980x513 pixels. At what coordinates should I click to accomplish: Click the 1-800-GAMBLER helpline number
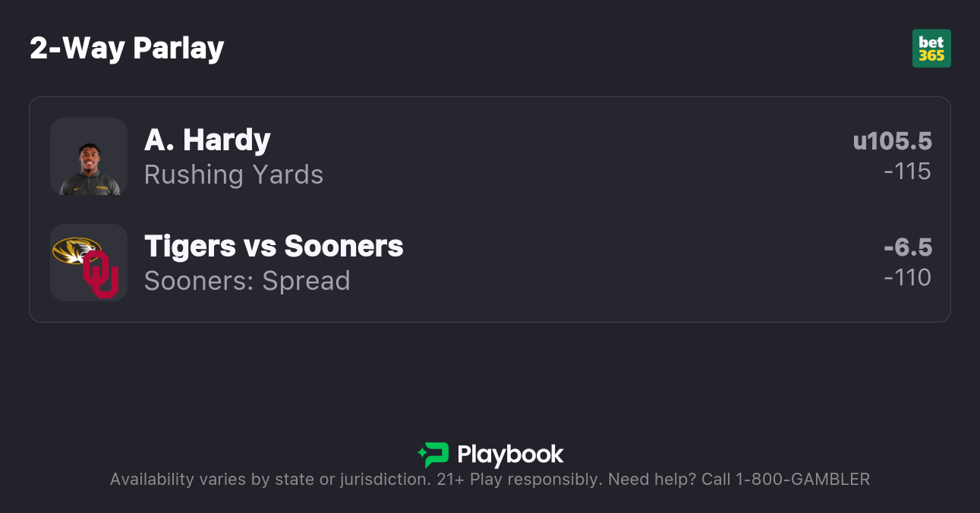click(802, 480)
